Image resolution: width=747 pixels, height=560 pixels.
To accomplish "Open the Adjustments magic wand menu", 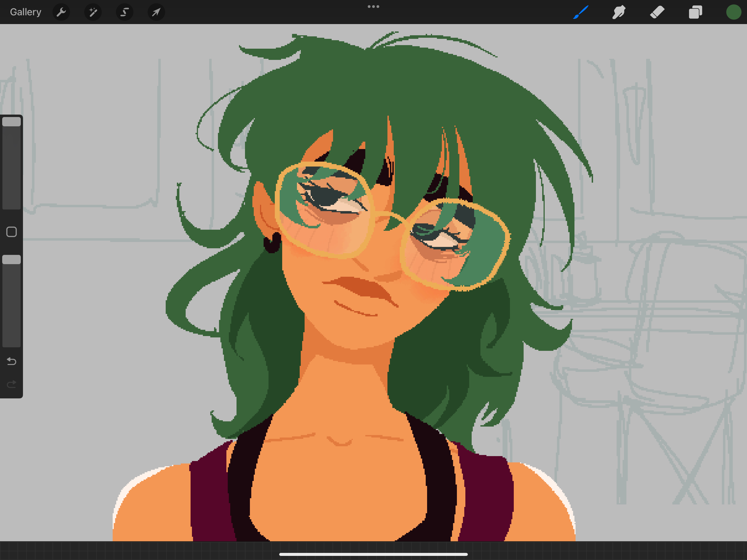I will point(93,13).
